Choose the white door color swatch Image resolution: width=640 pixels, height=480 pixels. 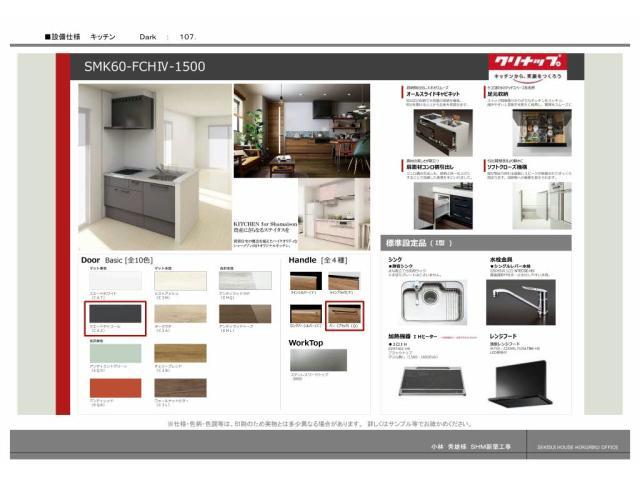(x=115, y=280)
